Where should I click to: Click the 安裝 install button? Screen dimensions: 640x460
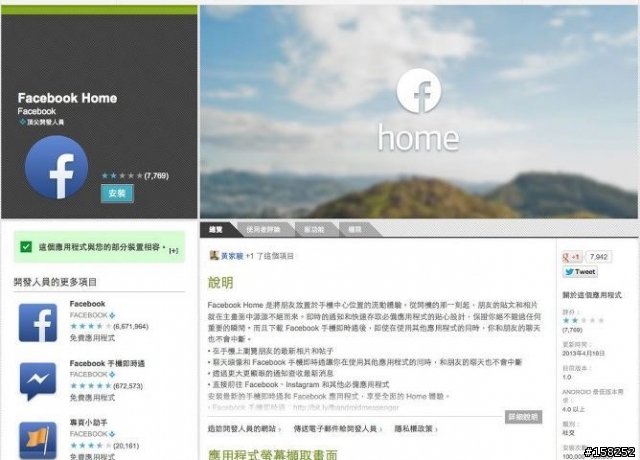(x=117, y=193)
